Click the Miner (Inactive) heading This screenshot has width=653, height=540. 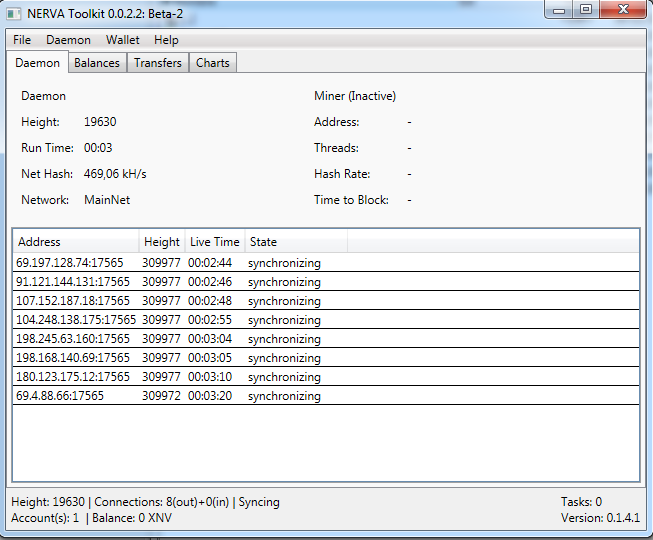355,96
